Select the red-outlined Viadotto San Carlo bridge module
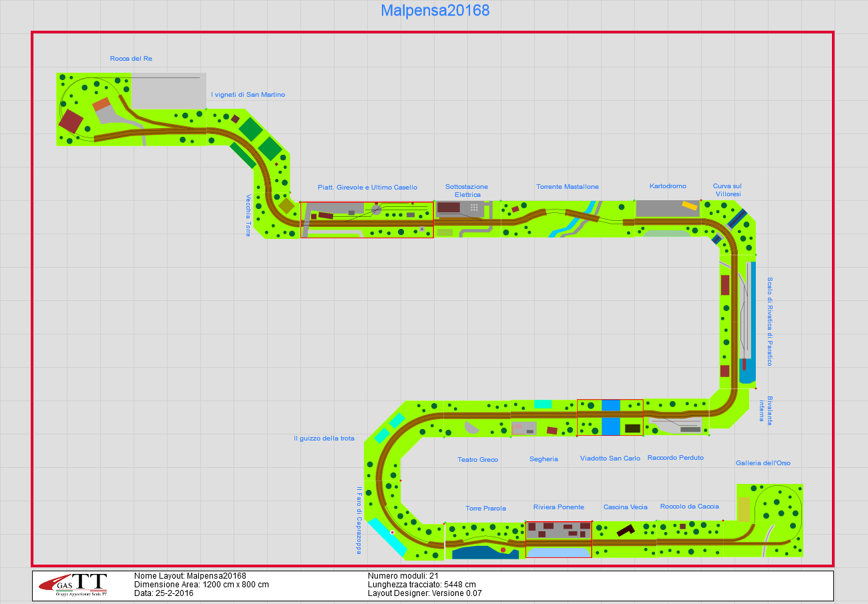Viewport: 868px width, 604px height. coord(610,418)
